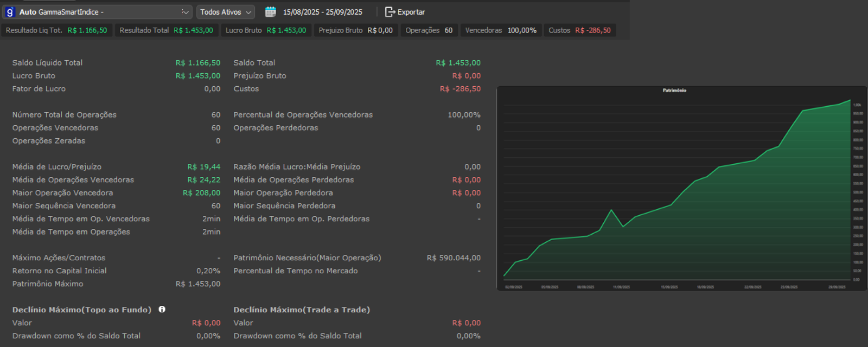Click the Patrimônio Necessário value R$ 590.044,00
Image resolution: width=868 pixels, height=347 pixels.
click(x=454, y=258)
